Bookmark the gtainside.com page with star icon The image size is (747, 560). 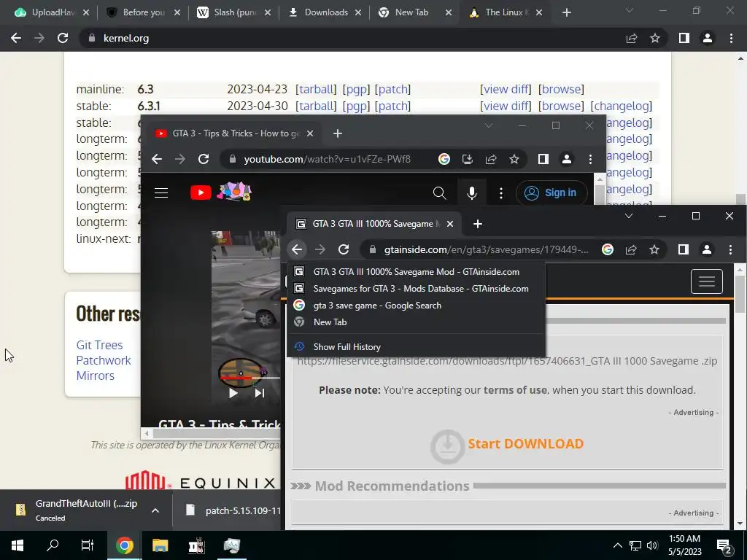(654, 249)
